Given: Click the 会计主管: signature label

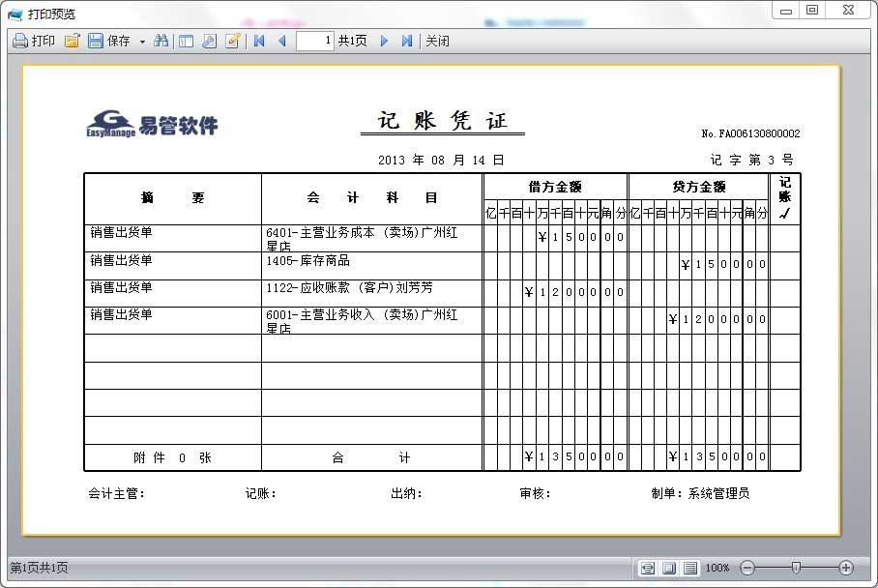Looking at the screenshot, I should [x=116, y=493].
